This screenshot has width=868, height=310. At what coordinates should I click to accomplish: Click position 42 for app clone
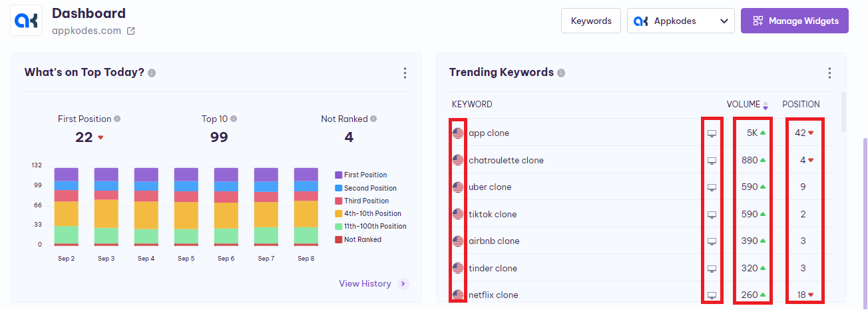(x=800, y=133)
